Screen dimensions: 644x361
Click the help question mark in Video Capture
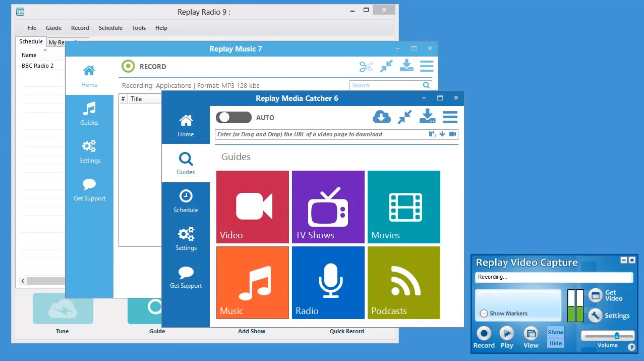click(631, 347)
